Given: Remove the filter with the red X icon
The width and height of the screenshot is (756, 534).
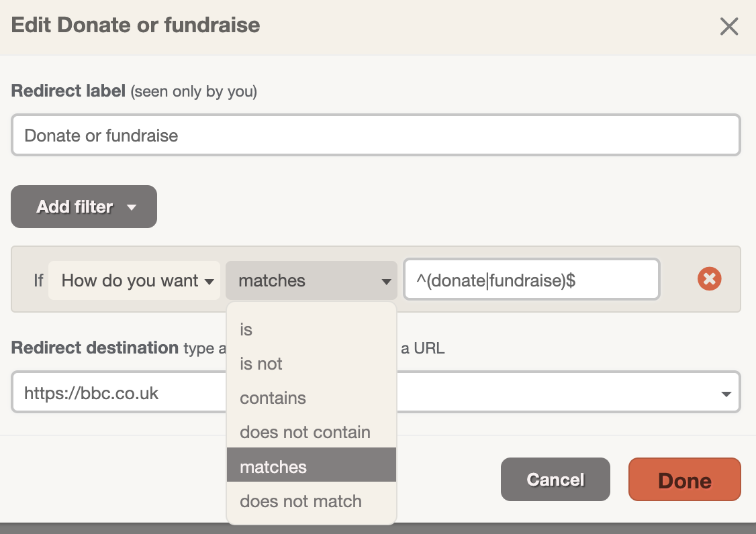Looking at the screenshot, I should coord(709,278).
